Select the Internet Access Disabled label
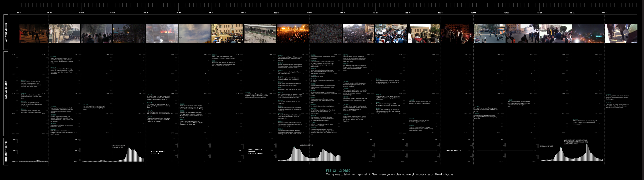This screenshot has height=180, width=644. (158, 152)
